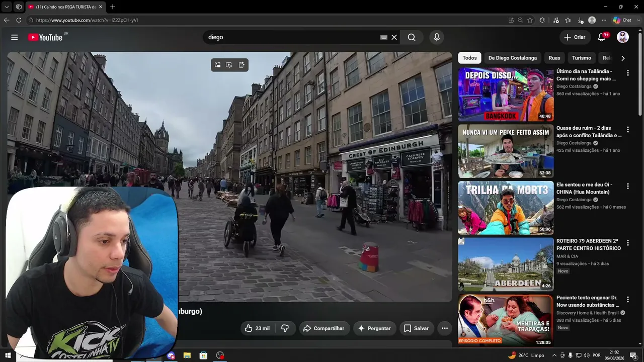Click the Compartilhar button
This screenshot has width=644, height=362.
click(324, 328)
